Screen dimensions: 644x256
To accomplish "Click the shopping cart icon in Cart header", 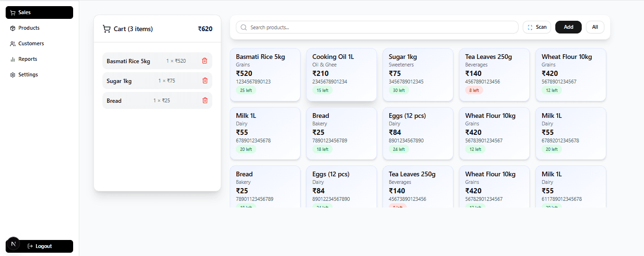I will pos(107,29).
